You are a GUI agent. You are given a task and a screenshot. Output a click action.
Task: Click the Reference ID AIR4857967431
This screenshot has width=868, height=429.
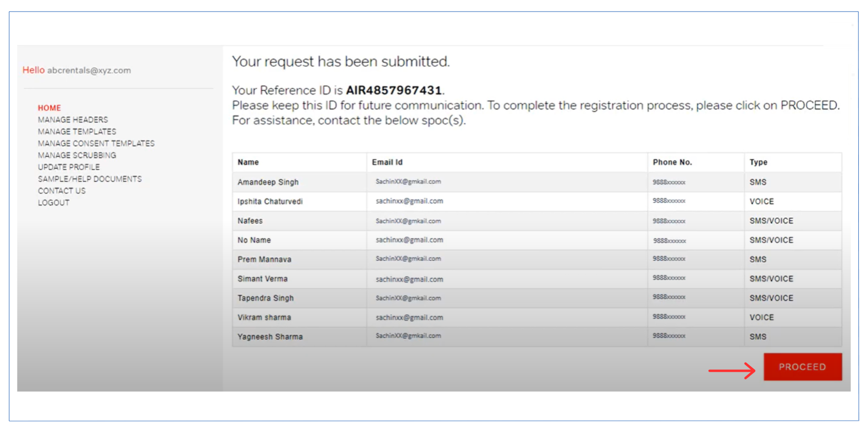(393, 90)
